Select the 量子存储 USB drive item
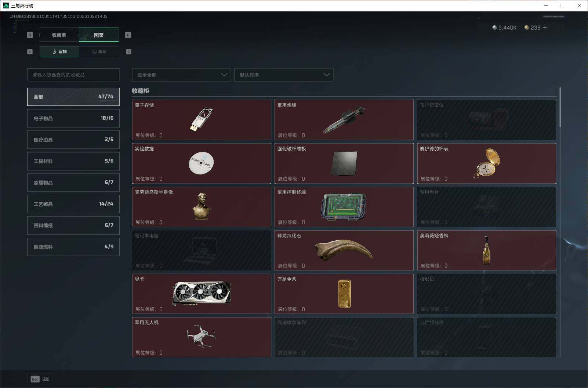This screenshot has width=588, height=388. click(202, 120)
